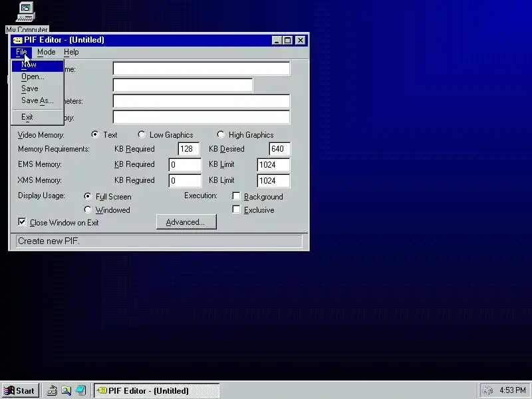
Task: Click the XMS Memory KB Required field
Action: coord(185,180)
